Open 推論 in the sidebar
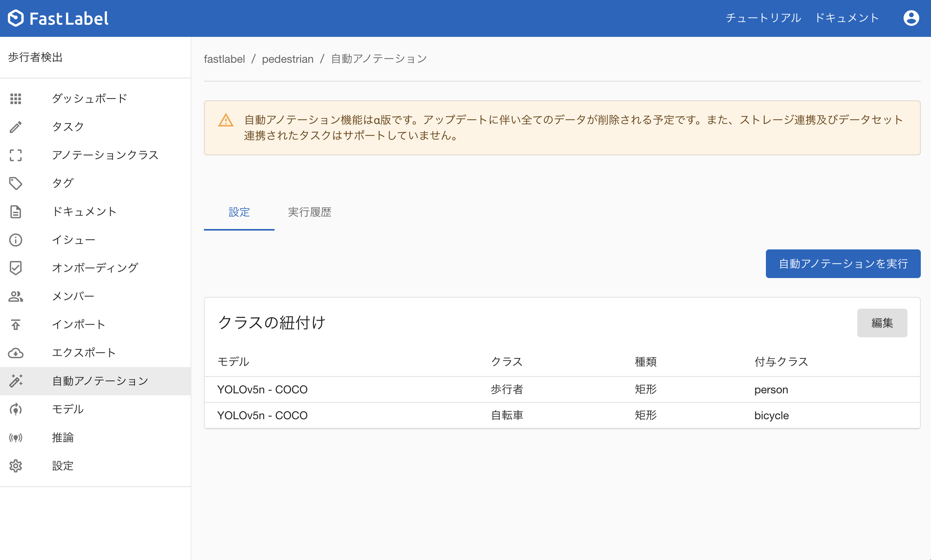The height and width of the screenshot is (560, 931). (x=95, y=437)
